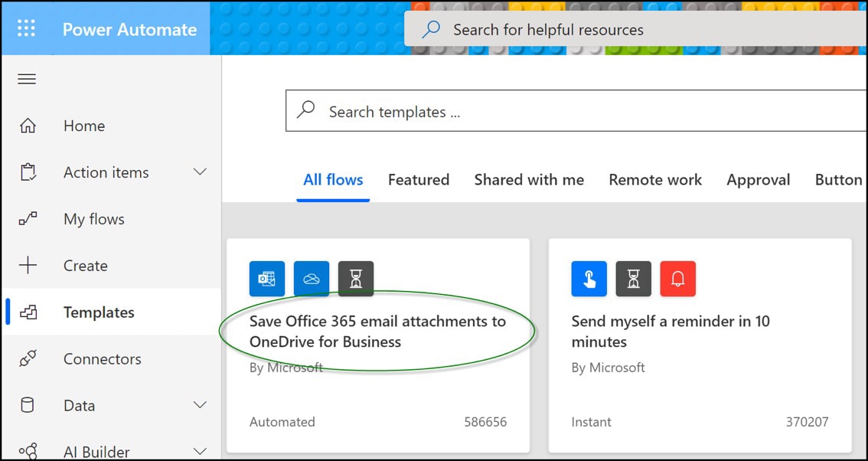Click the Create plus icon

point(28,266)
